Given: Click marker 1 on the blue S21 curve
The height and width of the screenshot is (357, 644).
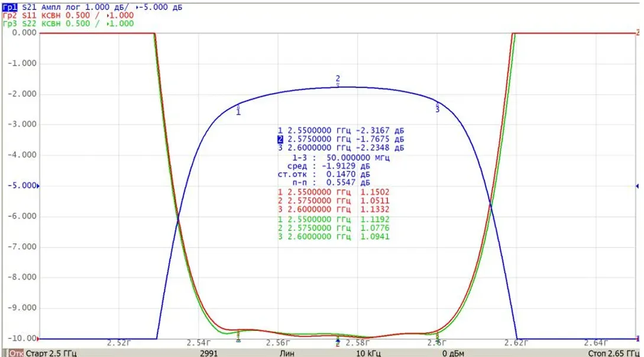Looking at the screenshot, I should point(239,110).
